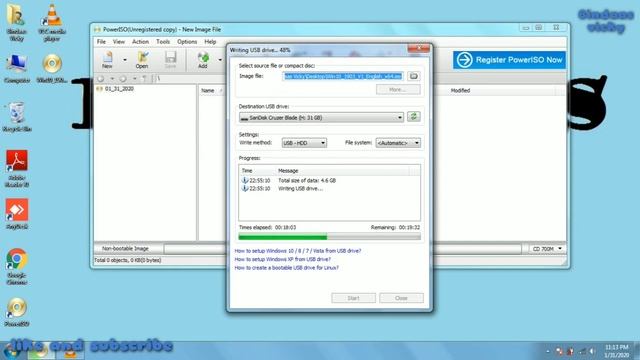
Task: Click the Image file path field
Action: click(x=343, y=76)
